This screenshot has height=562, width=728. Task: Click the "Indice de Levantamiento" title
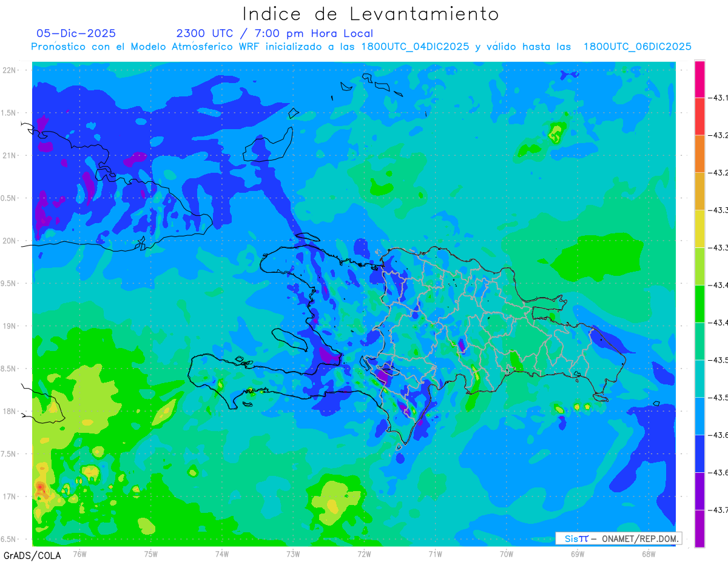pyautogui.click(x=371, y=14)
